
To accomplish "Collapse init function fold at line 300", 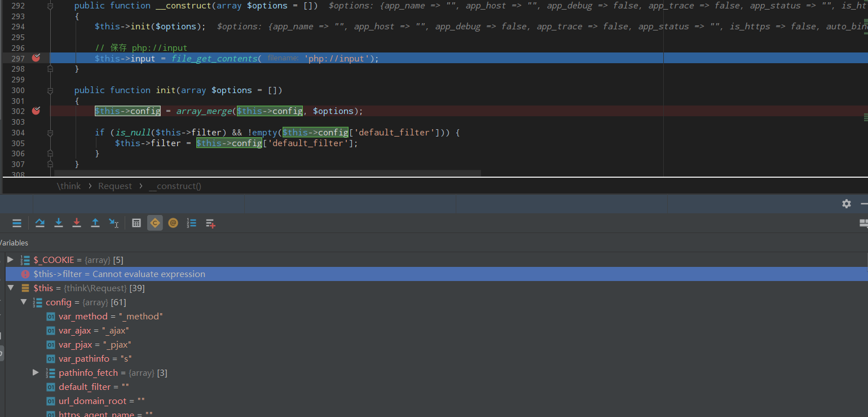I will (x=50, y=90).
